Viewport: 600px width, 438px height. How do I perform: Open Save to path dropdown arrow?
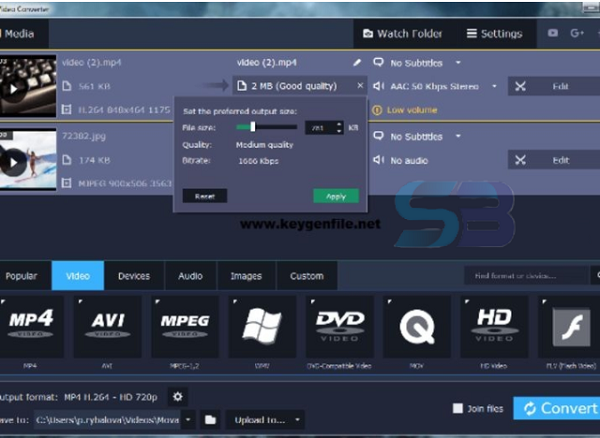click(x=188, y=420)
